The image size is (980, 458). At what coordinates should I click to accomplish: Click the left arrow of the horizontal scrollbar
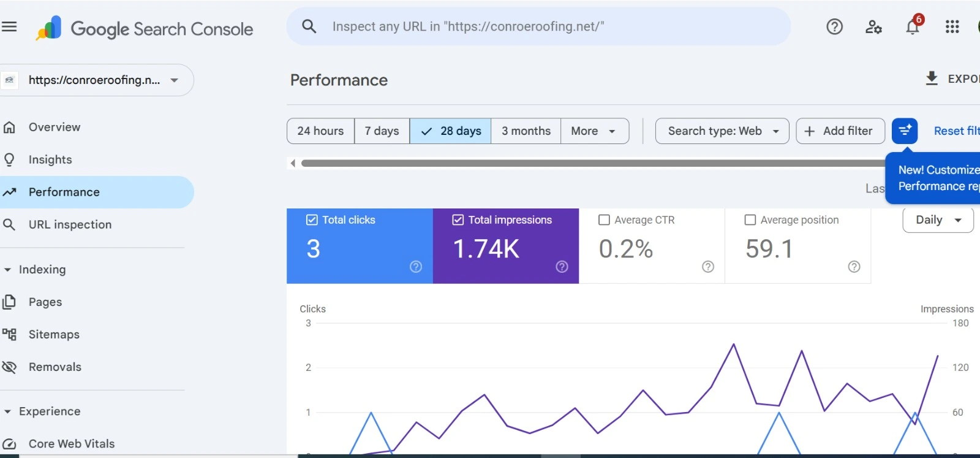click(x=293, y=163)
